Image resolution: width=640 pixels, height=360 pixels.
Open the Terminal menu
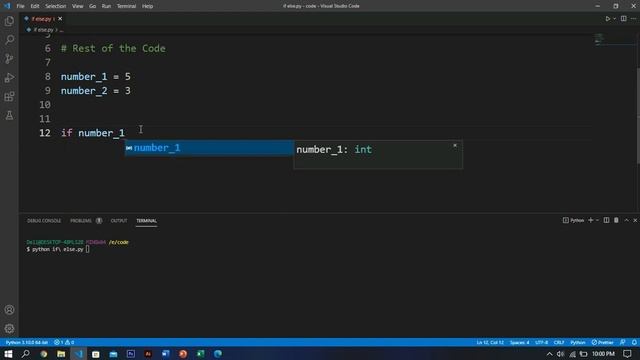click(127, 6)
